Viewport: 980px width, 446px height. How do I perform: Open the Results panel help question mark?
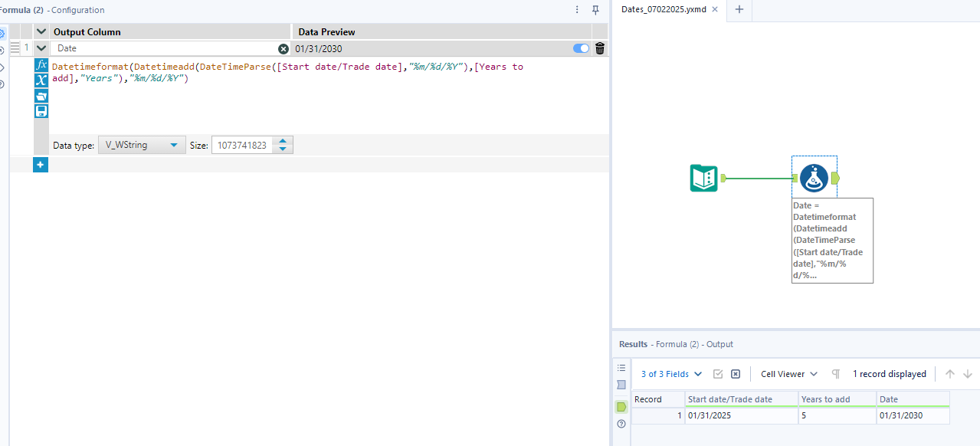[x=621, y=424]
